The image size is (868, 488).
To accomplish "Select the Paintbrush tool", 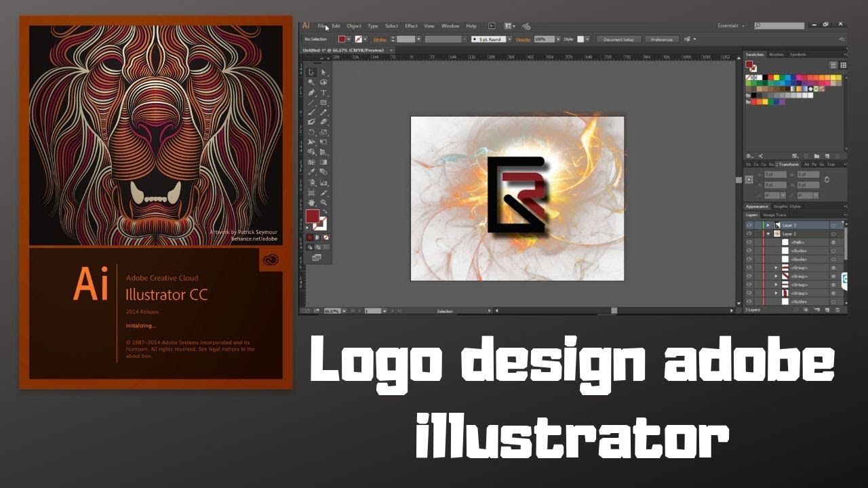I will [x=311, y=112].
